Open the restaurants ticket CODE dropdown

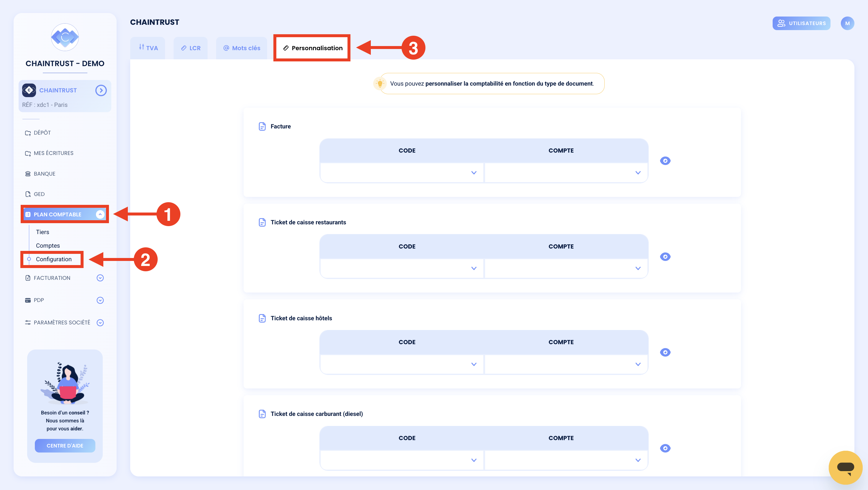402,268
